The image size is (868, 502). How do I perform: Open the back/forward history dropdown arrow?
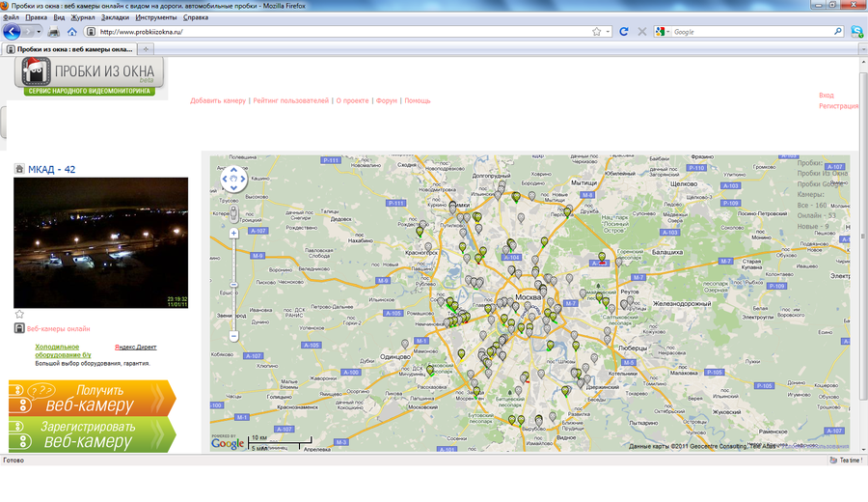[39, 32]
